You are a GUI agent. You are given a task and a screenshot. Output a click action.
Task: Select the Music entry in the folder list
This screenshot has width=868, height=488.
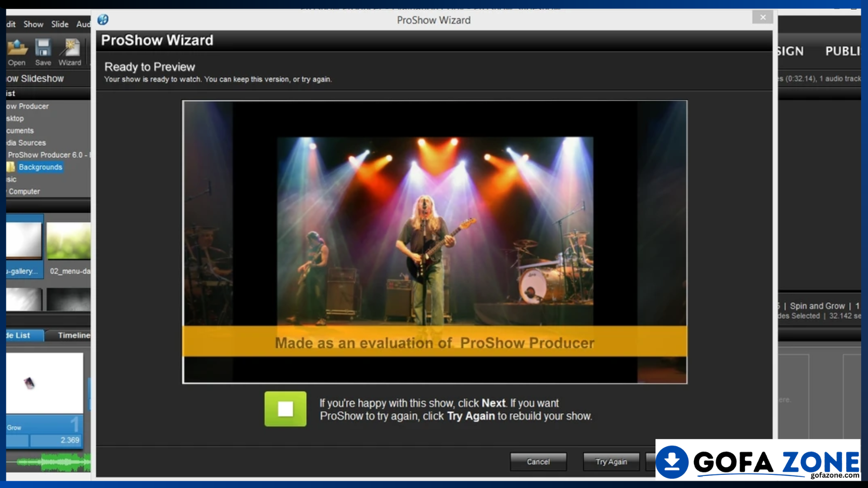pyautogui.click(x=11, y=179)
